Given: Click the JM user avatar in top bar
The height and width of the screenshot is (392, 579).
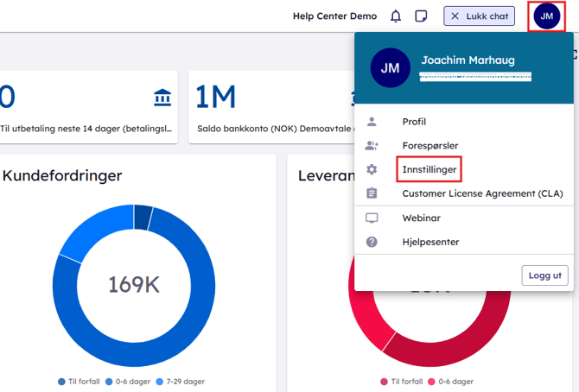Looking at the screenshot, I should [546, 16].
